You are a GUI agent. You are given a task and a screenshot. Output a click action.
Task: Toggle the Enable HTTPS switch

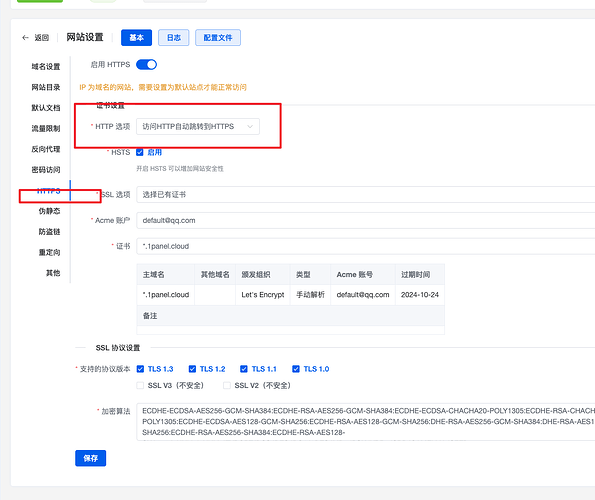click(x=146, y=64)
